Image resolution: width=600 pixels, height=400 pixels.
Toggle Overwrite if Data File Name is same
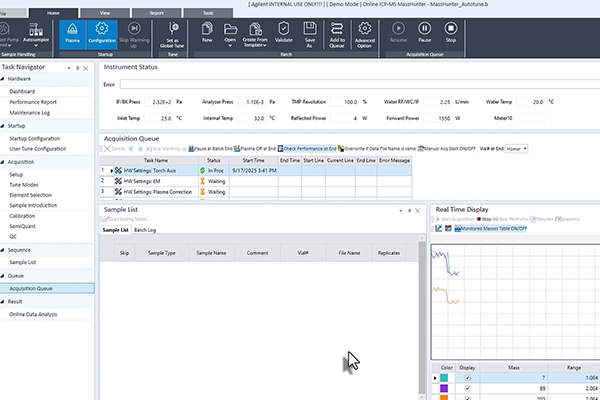377,149
